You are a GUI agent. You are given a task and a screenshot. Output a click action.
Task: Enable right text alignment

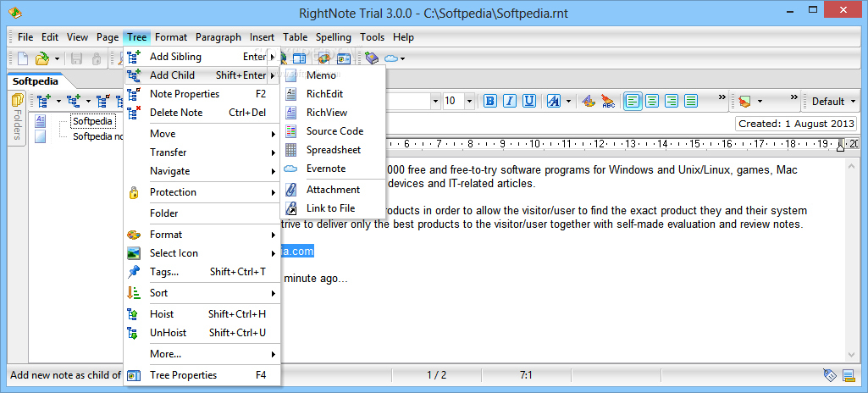672,101
